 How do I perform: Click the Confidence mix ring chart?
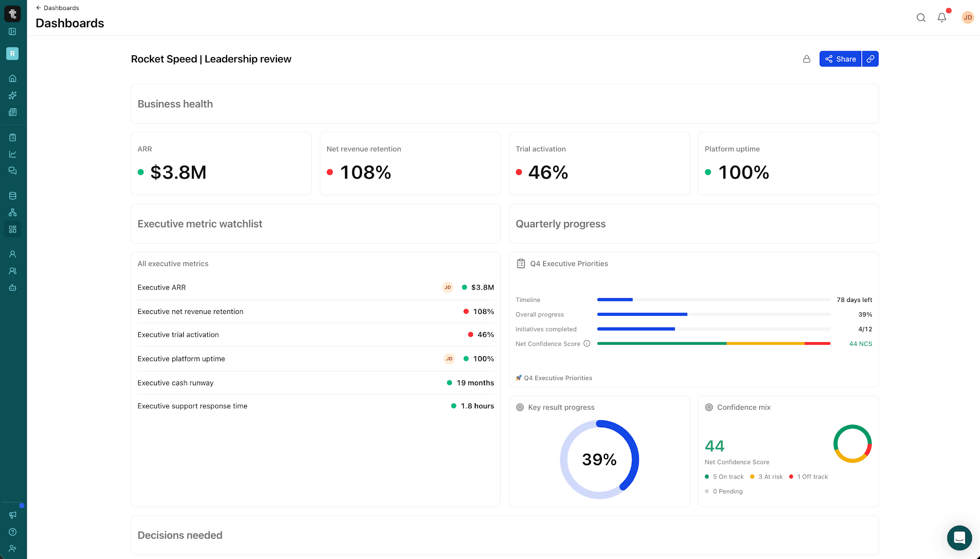point(852,444)
